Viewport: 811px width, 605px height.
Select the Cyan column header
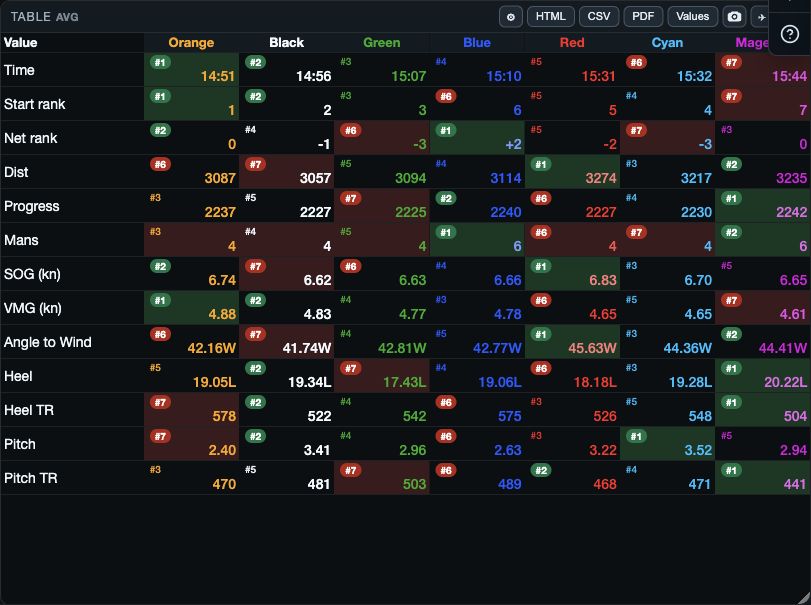[x=667, y=42]
